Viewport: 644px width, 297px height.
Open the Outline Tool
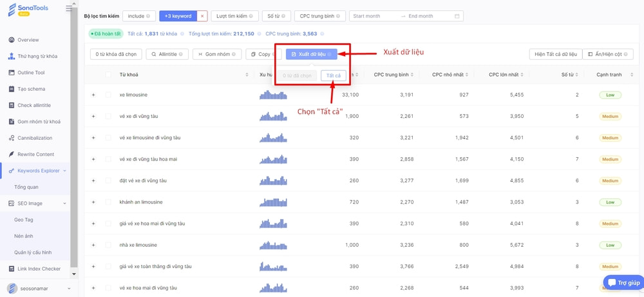[x=31, y=73]
